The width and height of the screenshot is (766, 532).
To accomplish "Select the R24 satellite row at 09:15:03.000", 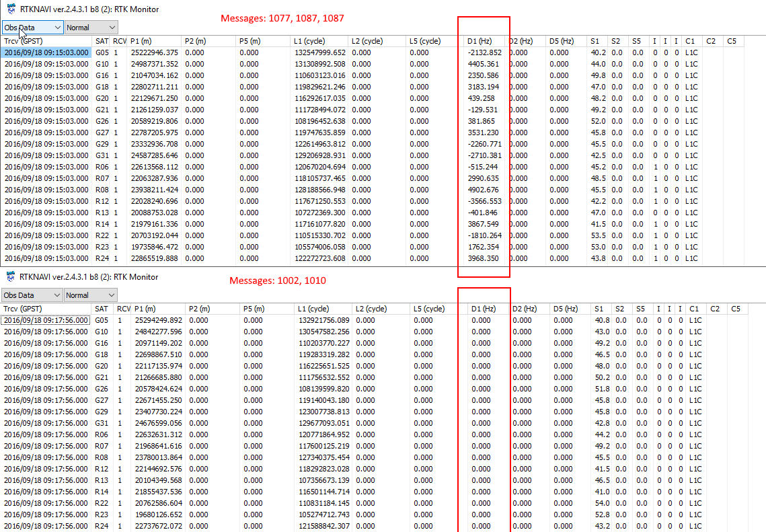I will click(x=102, y=258).
